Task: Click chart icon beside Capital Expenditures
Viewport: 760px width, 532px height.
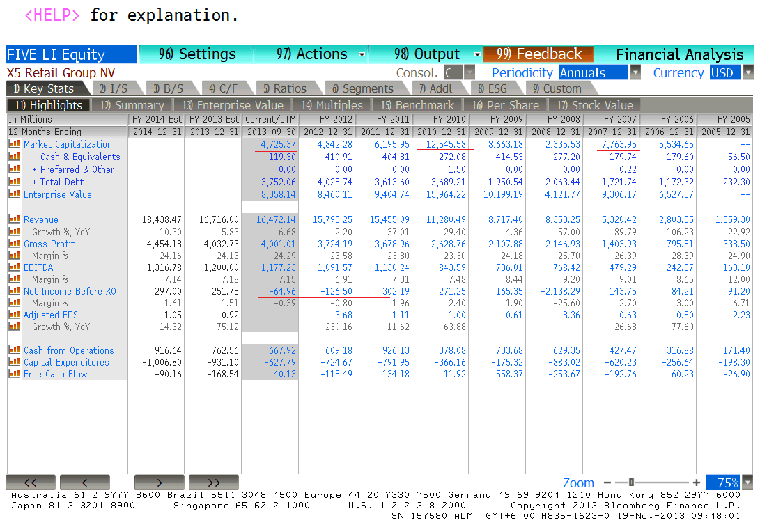Action: tap(14, 362)
